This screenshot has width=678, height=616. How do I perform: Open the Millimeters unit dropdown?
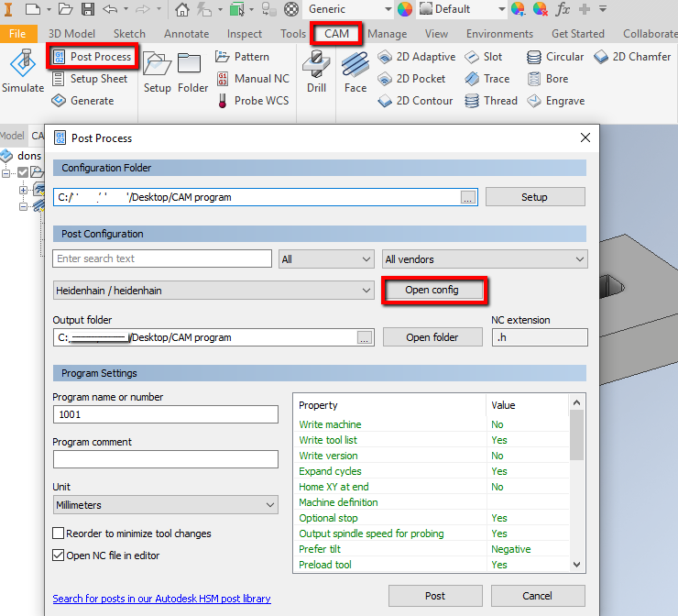click(x=166, y=505)
